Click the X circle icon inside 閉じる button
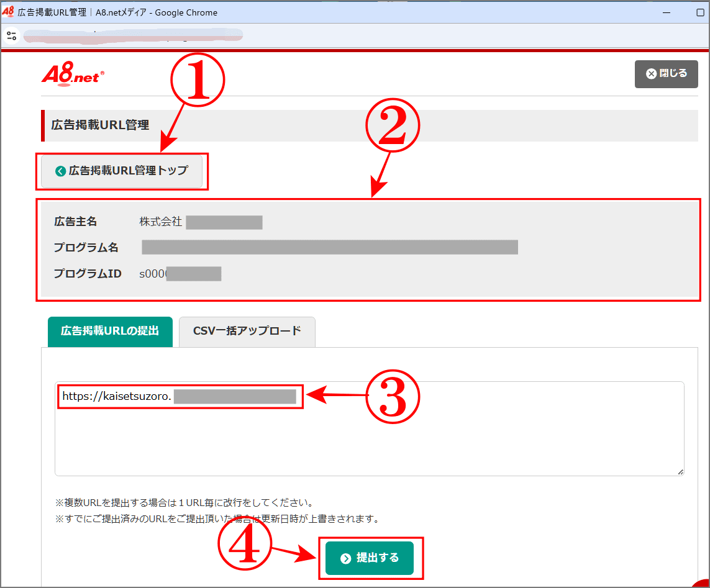This screenshot has height=588, width=710. coord(651,74)
